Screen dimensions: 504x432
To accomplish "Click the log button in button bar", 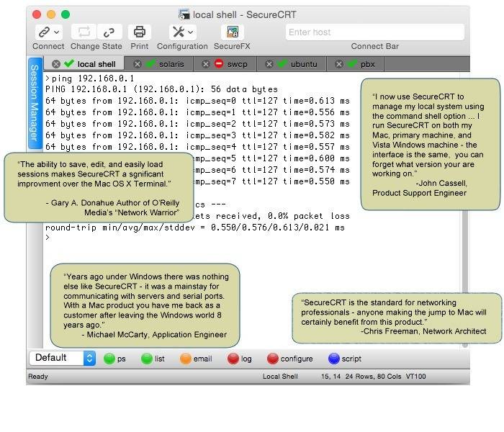I will click(x=240, y=359).
